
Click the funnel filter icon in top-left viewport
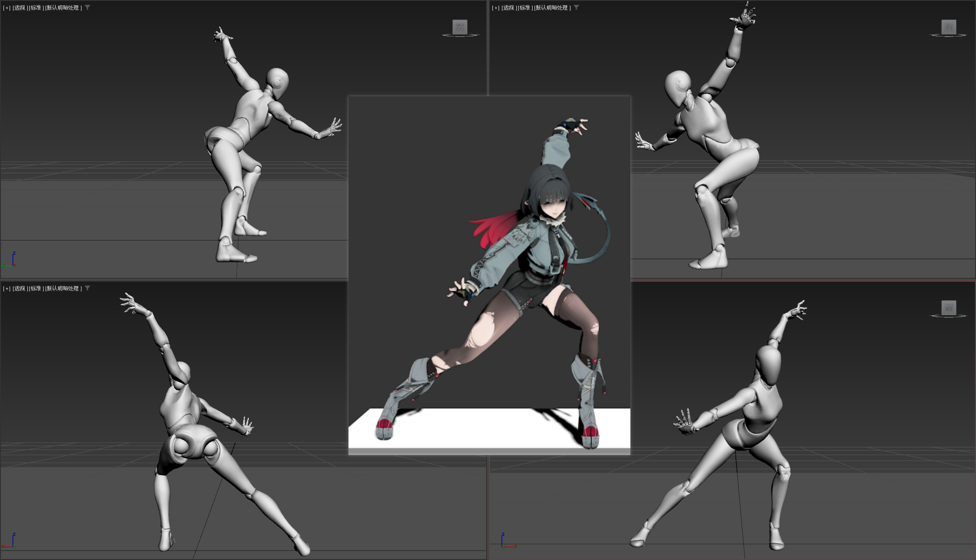(x=88, y=8)
